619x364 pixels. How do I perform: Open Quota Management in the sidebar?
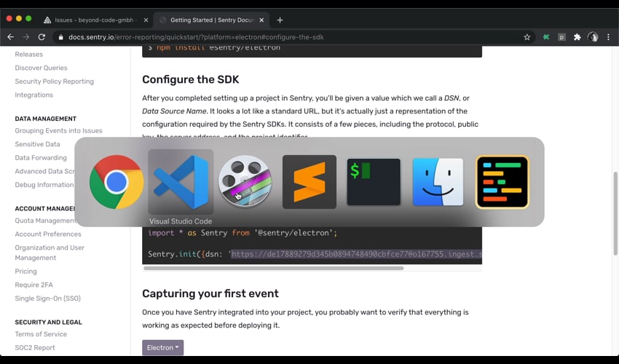click(x=45, y=221)
